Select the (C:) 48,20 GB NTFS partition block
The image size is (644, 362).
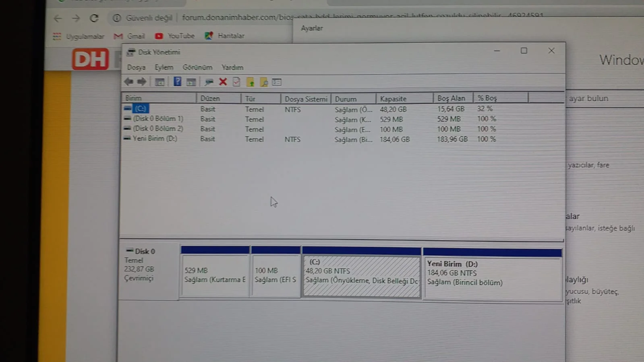(362, 273)
